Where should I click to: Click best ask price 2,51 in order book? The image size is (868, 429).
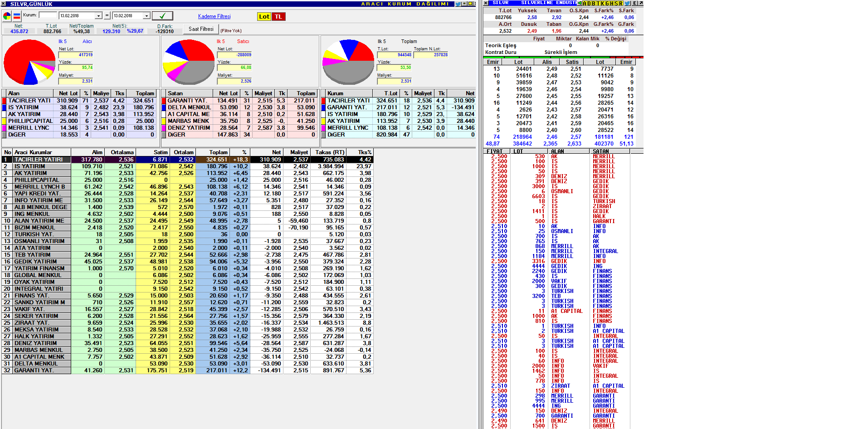click(576, 69)
